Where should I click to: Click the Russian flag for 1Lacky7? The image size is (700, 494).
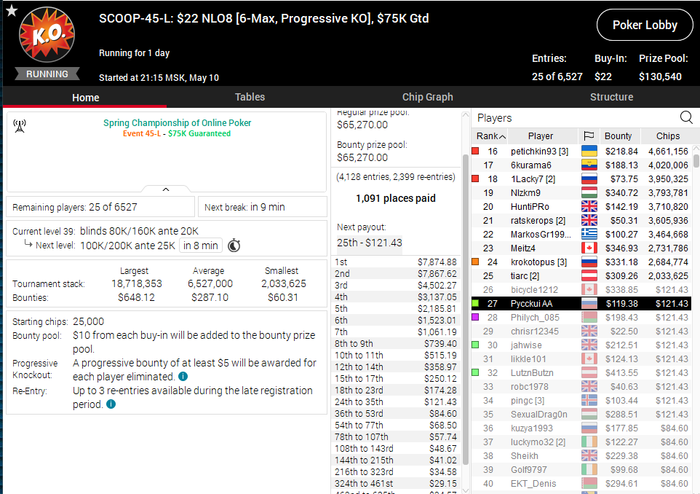(589, 179)
